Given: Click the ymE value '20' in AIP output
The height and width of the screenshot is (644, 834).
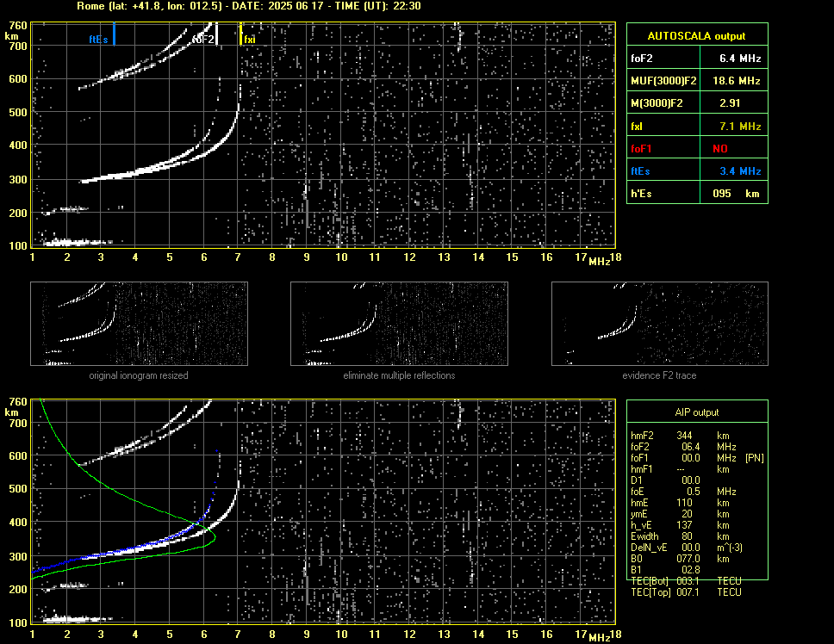Looking at the screenshot, I should point(688,514).
